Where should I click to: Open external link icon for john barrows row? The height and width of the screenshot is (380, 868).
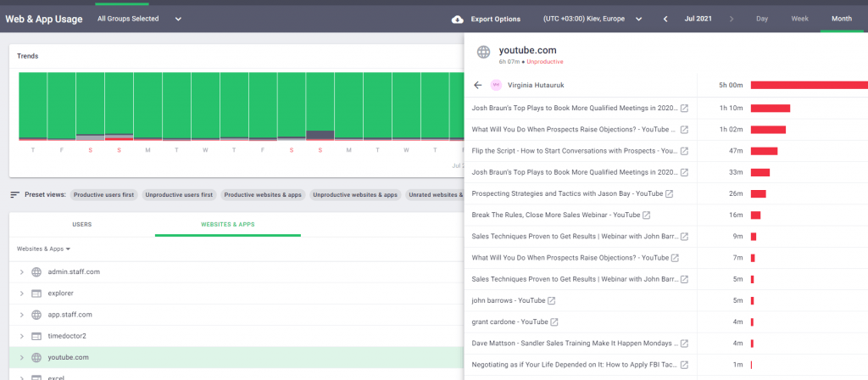pyautogui.click(x=552, y=301)
